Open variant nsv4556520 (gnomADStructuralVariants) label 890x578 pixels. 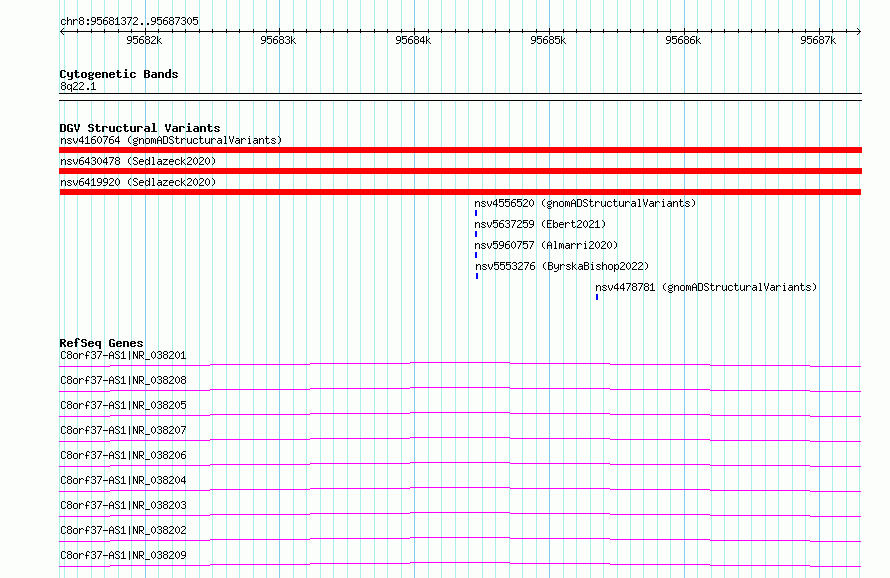pos(585,203)
